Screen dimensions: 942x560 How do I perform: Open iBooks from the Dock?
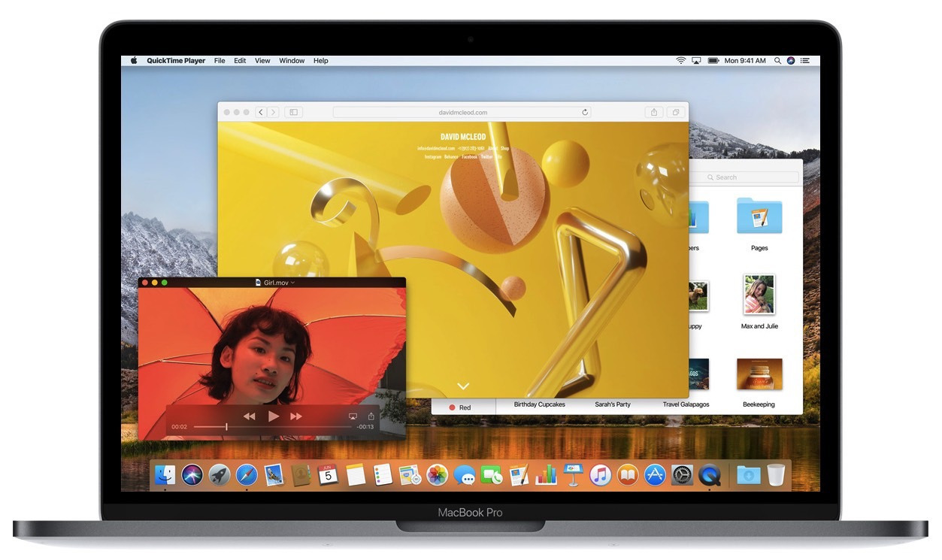coord(628,475)
